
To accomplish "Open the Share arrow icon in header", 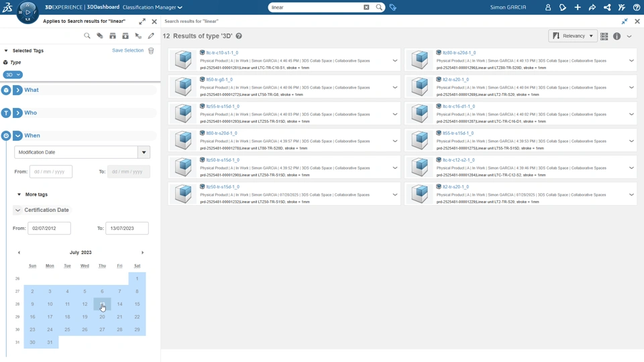I will tap(592, 7).
